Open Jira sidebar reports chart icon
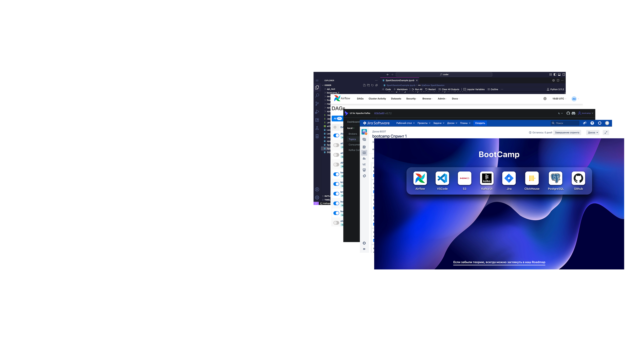 tap(364, 164)
